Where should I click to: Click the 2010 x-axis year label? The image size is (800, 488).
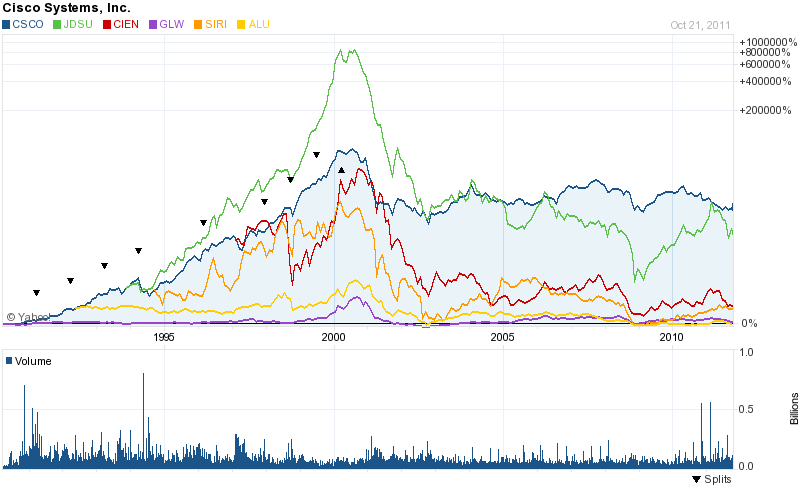[671, 337]
